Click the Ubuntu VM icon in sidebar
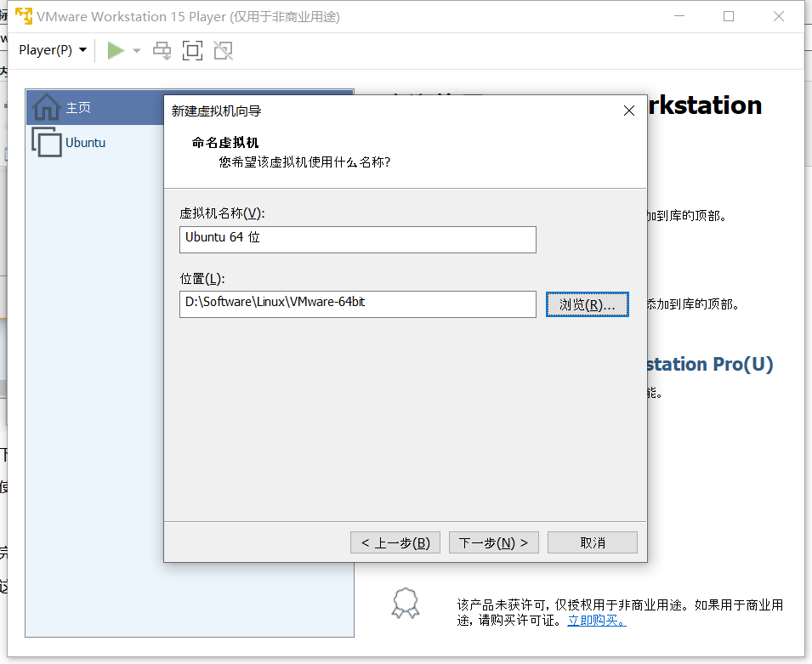Screen dimensions: 812x664 (x=47, y=142)
